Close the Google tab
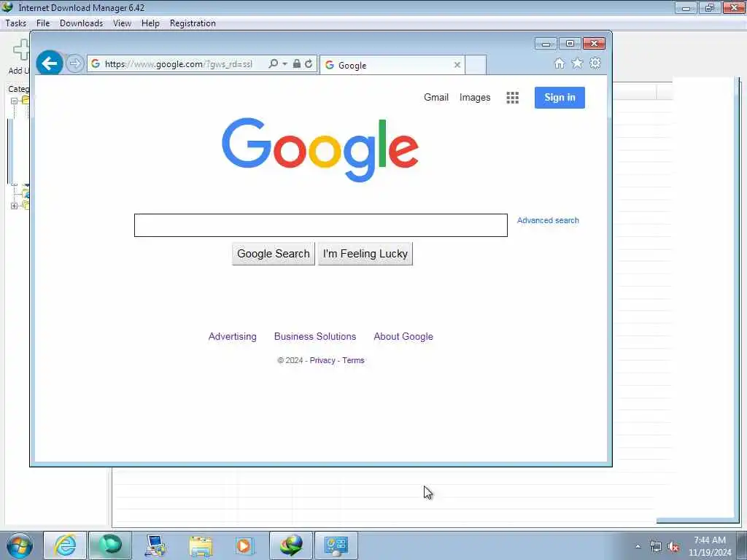This screenshot has height=560, width=747. click(457, 65)
